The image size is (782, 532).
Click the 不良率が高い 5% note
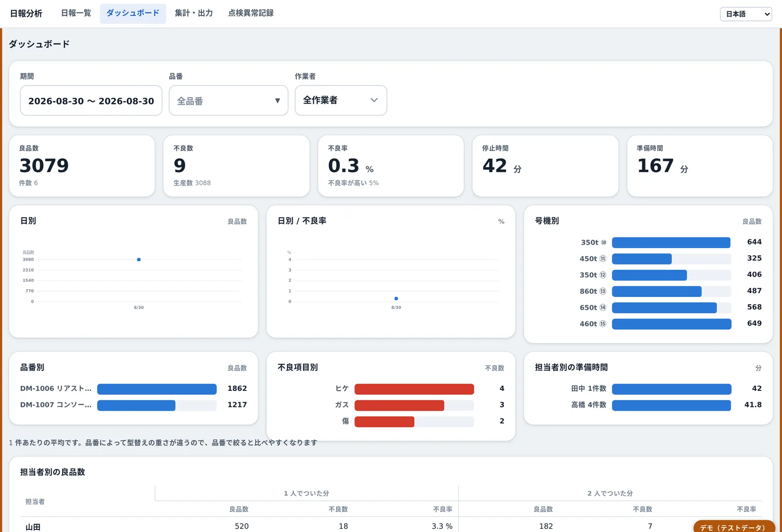click(353, 183)
